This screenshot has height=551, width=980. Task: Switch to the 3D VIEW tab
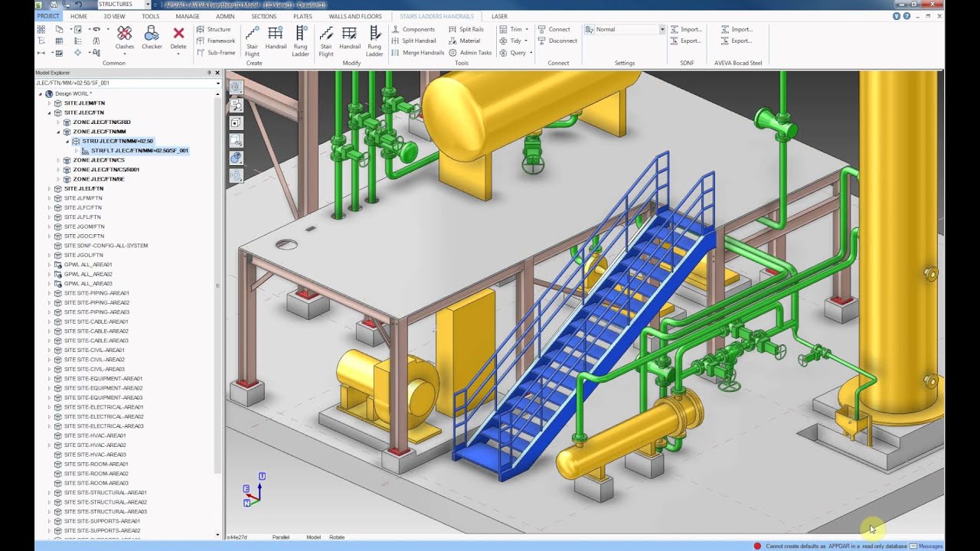point(114,16)
